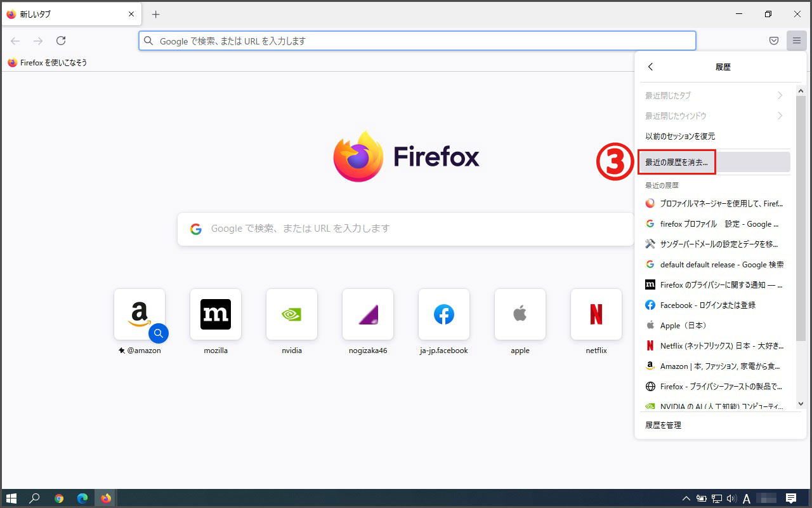The image size is (812, 508).
Task: Click history panel scrollbar down arrow
Action: (x=801, y=404)
